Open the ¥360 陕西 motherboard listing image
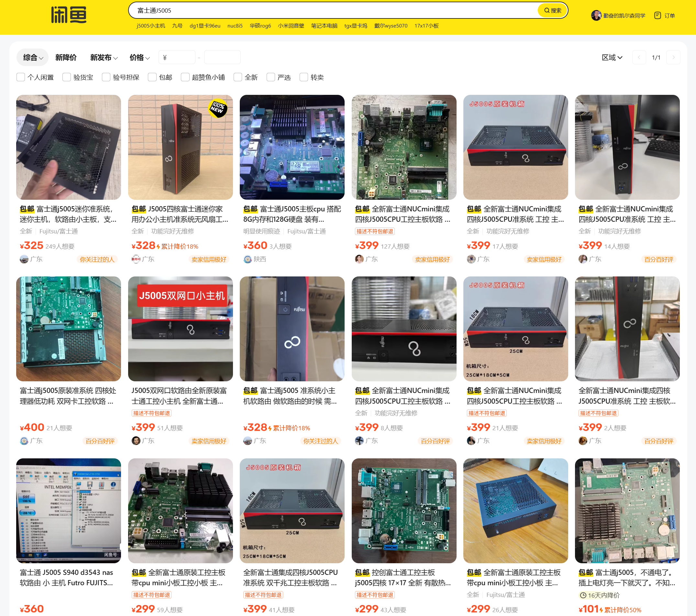The width and height of the screenshot is (696, 616). pyautogui.click(x=292, y=147)
